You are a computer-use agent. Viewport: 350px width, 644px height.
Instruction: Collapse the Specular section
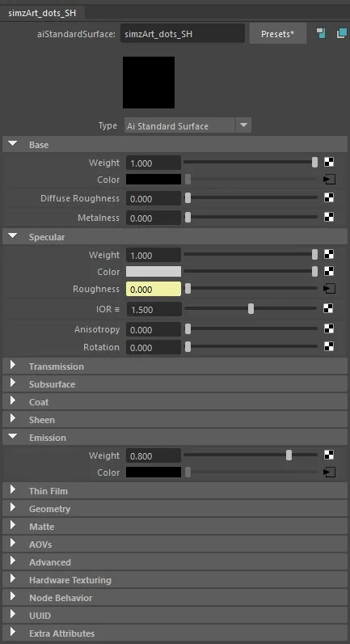point(13,236)
